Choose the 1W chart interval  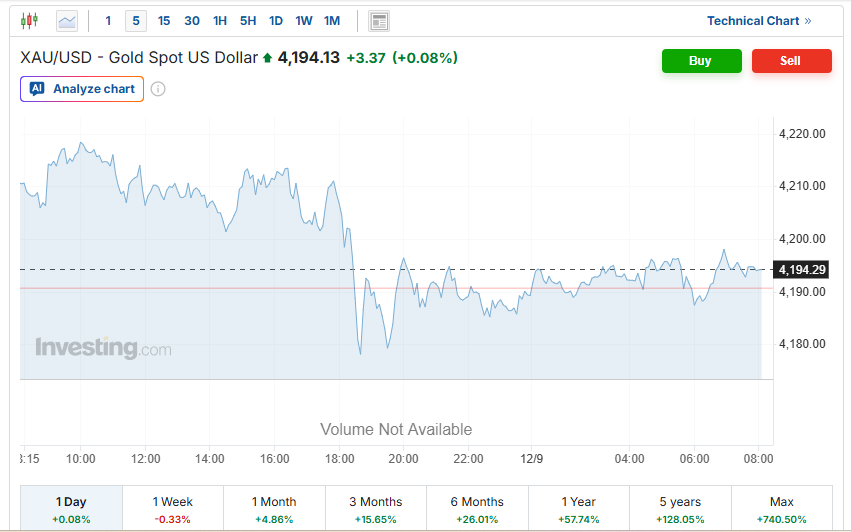[x=304, y=20]
